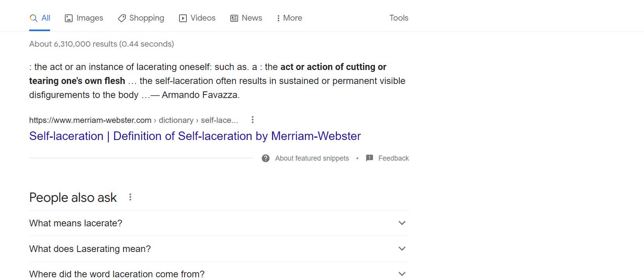644x280 pixels.
Task: Click the Videos play icon
Action: [x=183, y=18]
